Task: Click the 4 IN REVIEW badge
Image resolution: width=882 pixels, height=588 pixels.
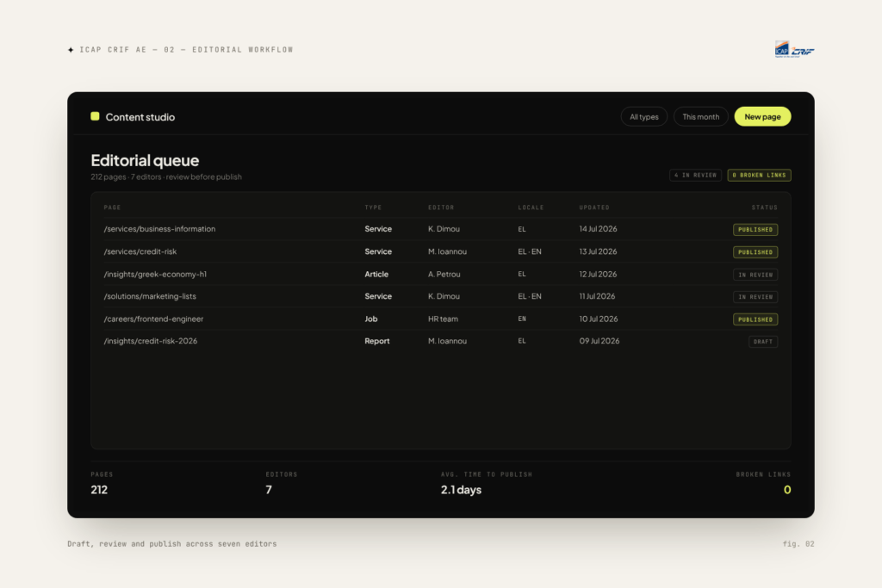Action: pos(695,176)
